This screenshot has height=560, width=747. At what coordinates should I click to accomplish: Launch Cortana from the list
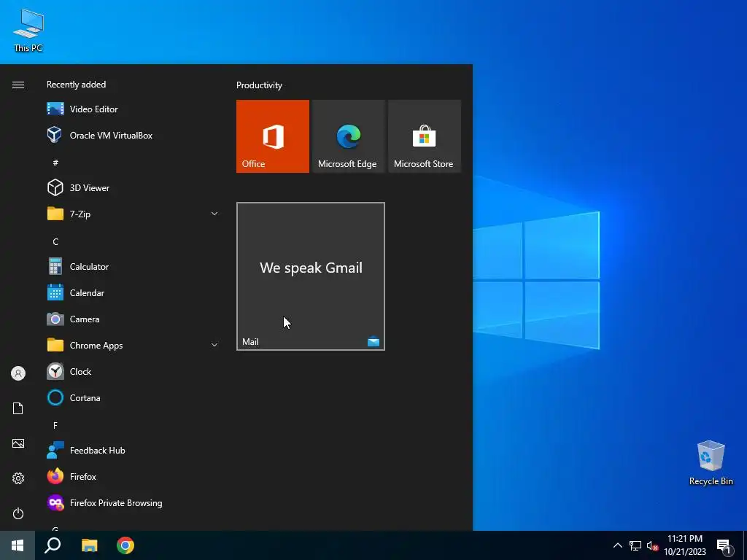(x=133, y=397)
